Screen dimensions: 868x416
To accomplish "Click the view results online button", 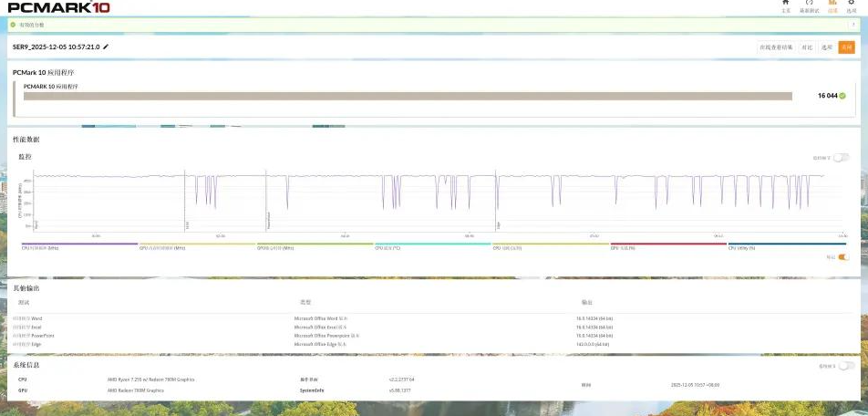I will point(776,47).
